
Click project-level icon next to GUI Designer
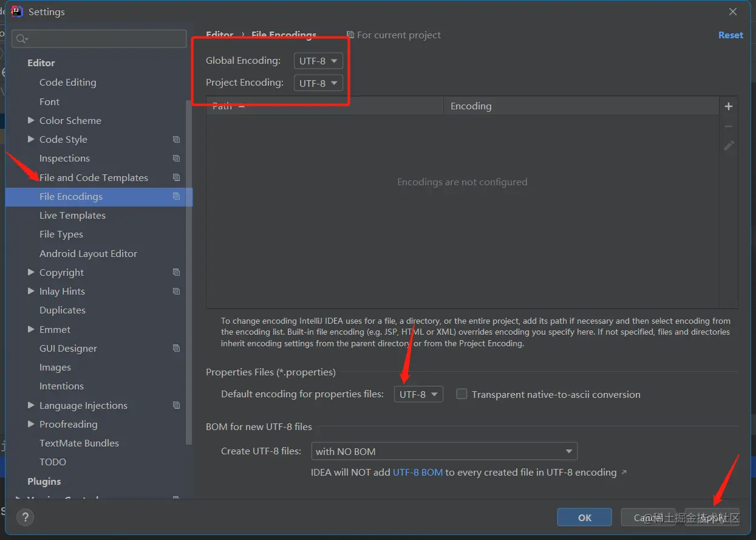[x=176, y=348]
